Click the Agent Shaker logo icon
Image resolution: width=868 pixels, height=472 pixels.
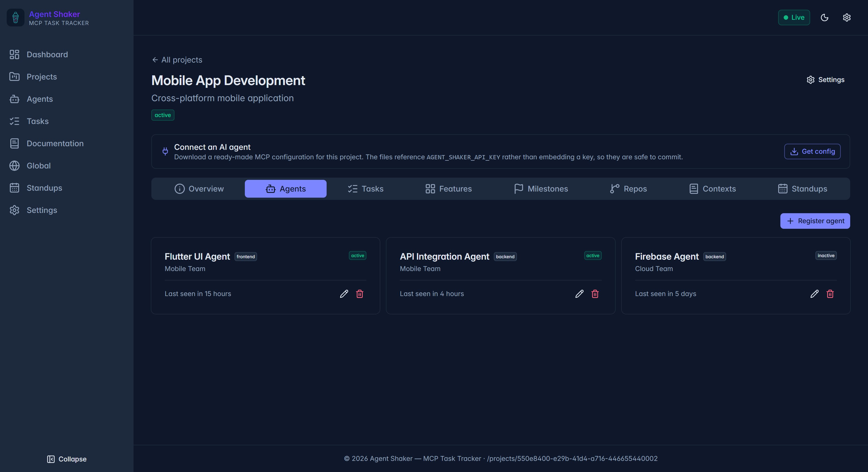16,18
